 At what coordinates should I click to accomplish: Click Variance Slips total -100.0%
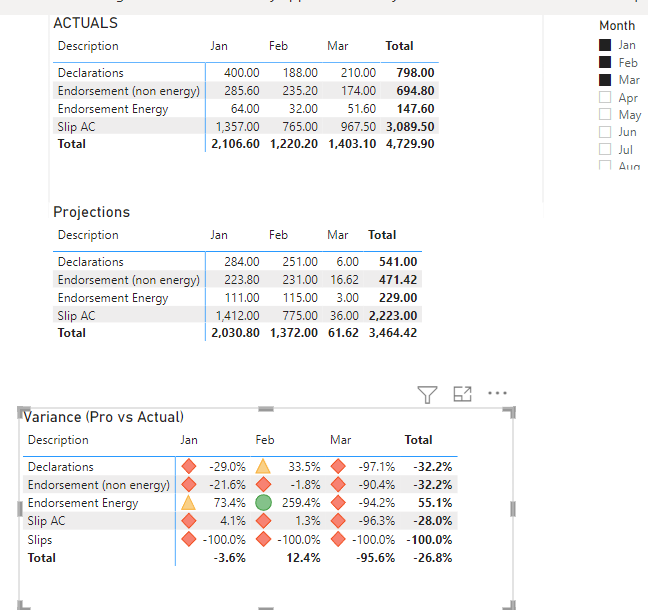[429, 540]
